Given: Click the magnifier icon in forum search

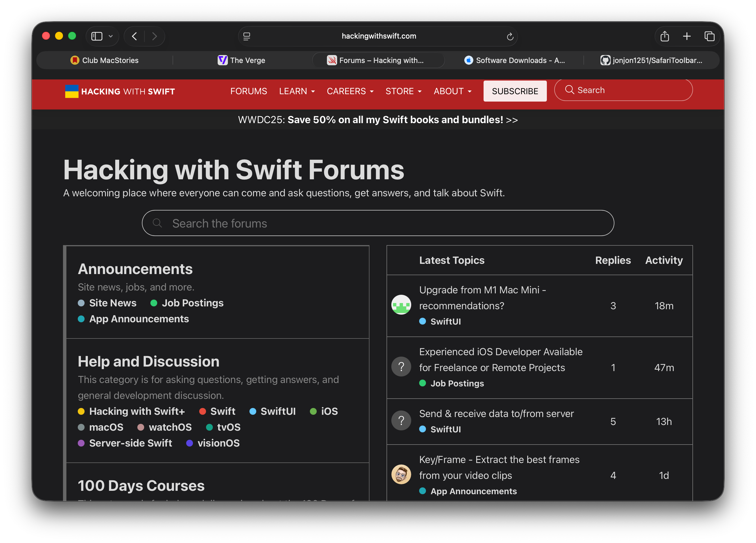Looking at the screenshot, I should 157,223.
